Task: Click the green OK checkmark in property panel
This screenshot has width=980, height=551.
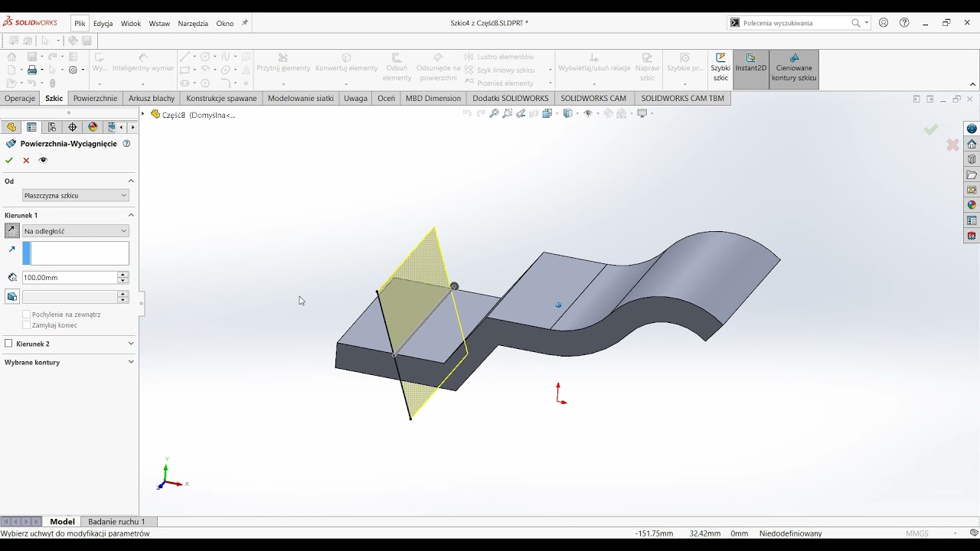Action: tap(9, 161)
